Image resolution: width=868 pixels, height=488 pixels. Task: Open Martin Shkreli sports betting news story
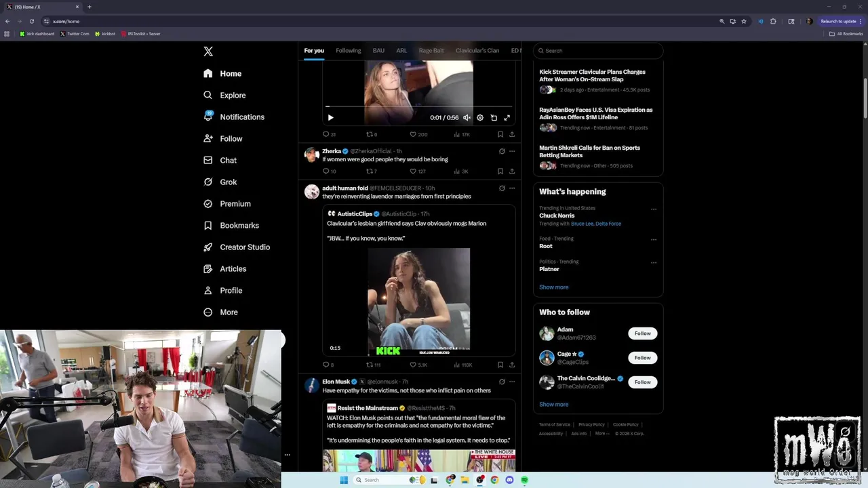point(597,156)
